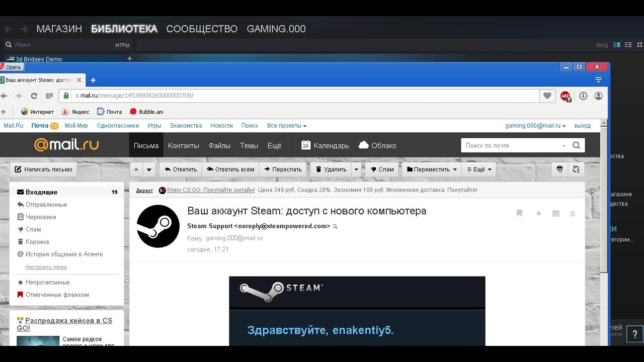Image resolution: width=644 pixels, height=362 pixels.
Task: Open Steam МАГАЗИН section
Action: click(59, 29)
